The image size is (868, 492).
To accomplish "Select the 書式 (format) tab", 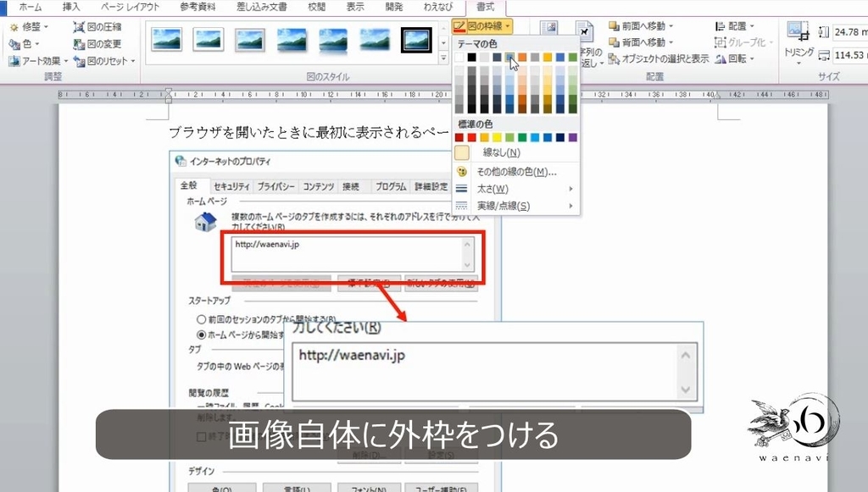I will 485,7.
